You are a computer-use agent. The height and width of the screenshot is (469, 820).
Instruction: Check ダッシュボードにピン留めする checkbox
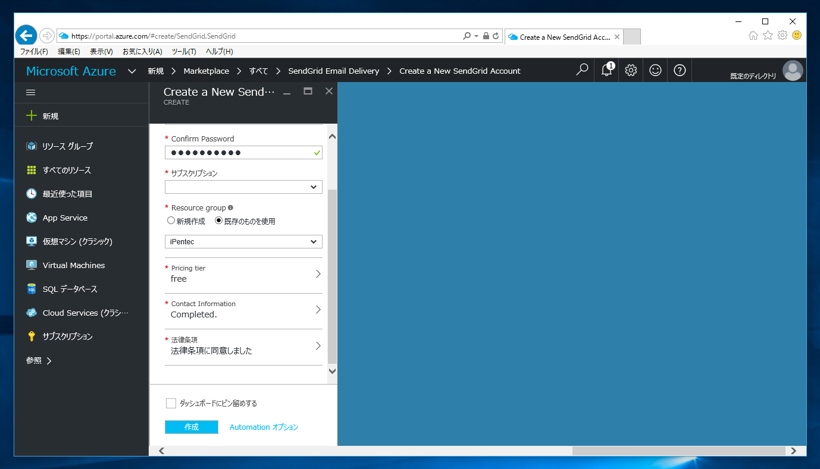click(x=171, y=403)
